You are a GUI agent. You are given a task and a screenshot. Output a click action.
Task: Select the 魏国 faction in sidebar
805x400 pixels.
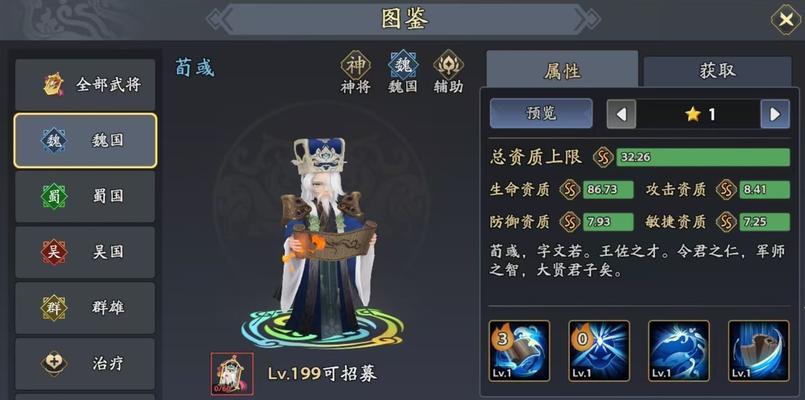coord(85,141)
